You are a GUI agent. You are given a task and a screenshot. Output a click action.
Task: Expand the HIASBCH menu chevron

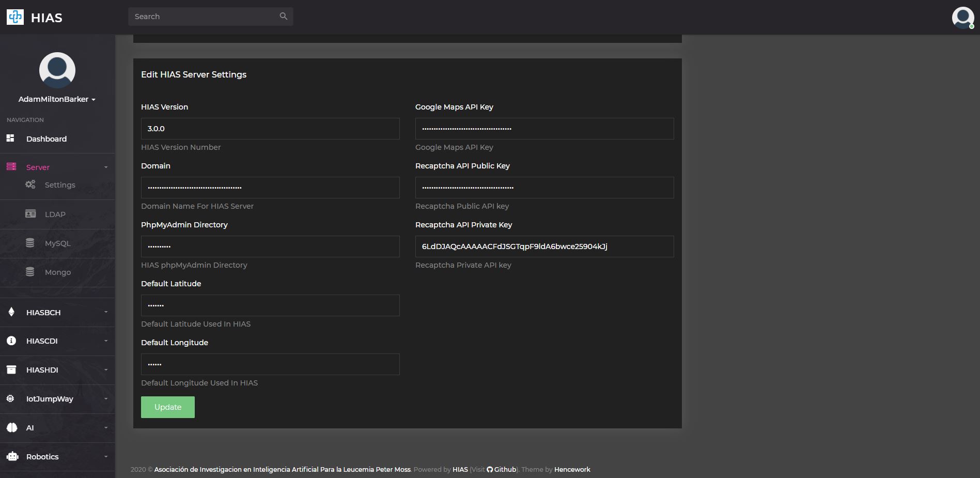[106, 312]
